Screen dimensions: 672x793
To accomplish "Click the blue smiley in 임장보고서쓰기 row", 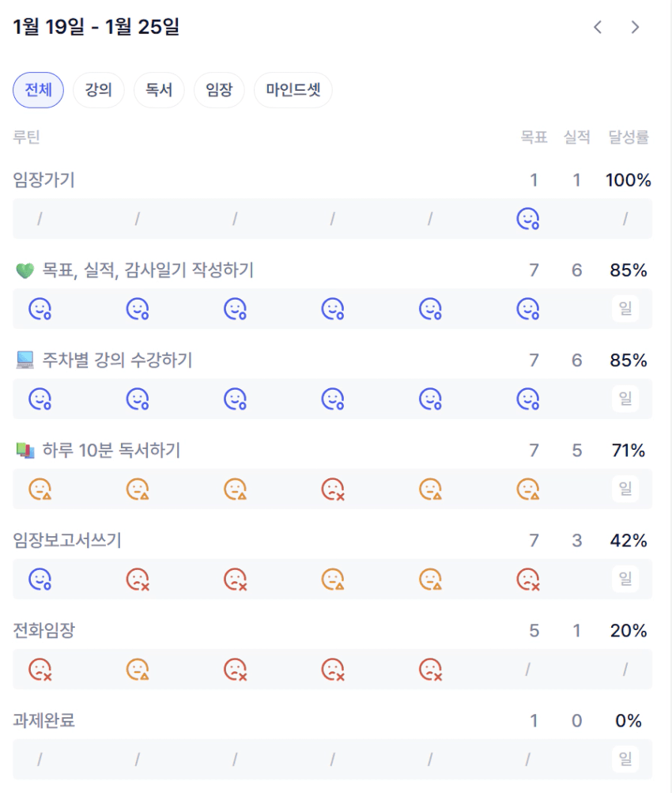I will tap(40, 580).
